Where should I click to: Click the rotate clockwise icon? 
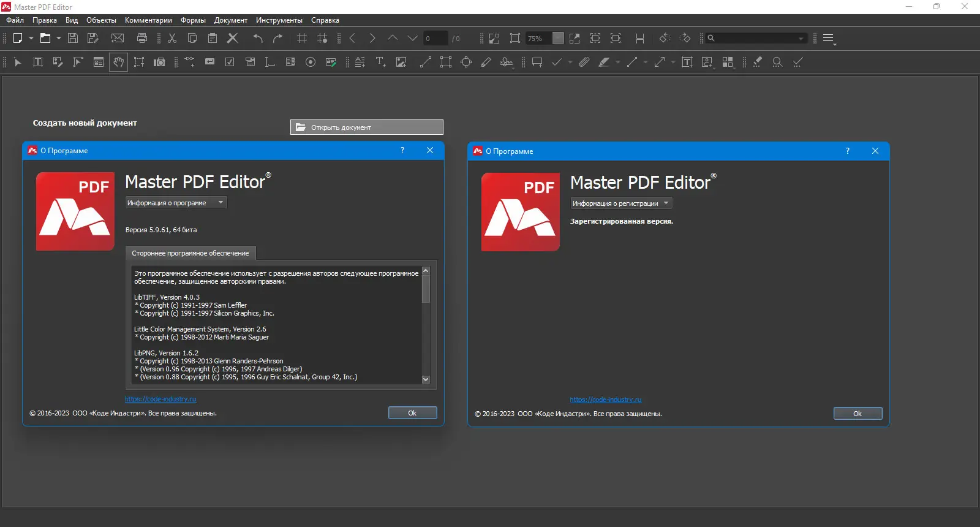[x=685, y=38]
